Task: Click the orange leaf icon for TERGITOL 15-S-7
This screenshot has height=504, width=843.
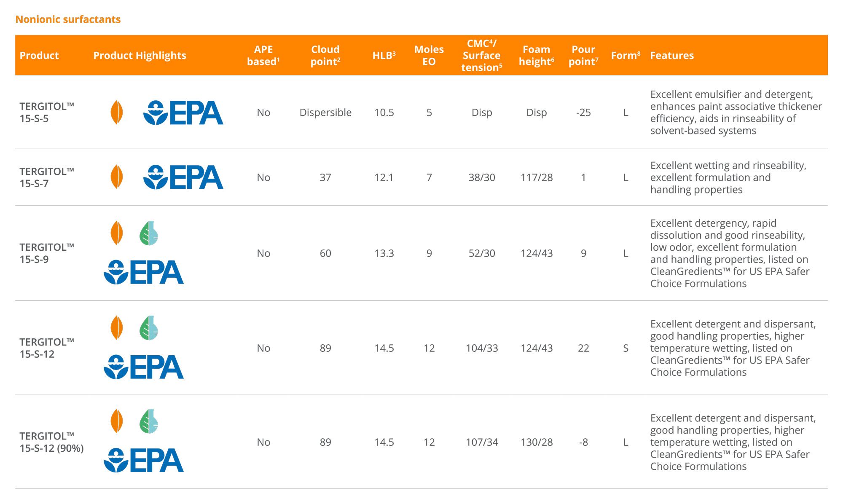Action: (x=117, y=177)
